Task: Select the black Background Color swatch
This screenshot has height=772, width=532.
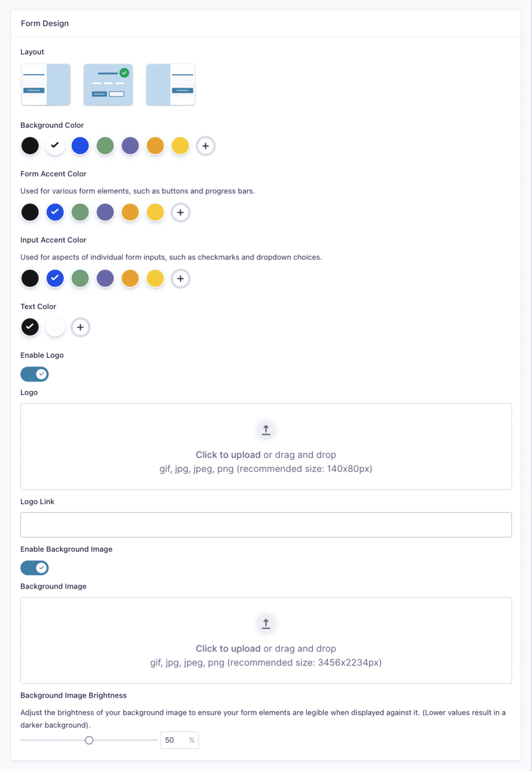Action: click(x=30, y=146)
